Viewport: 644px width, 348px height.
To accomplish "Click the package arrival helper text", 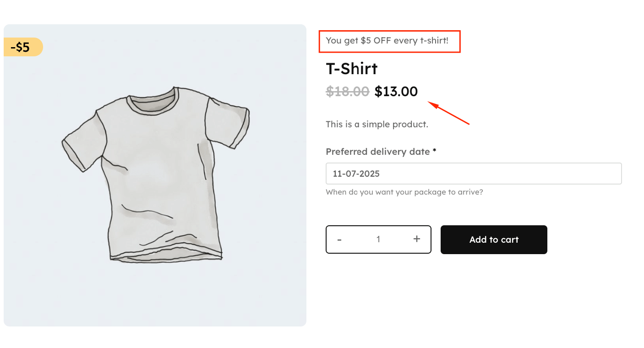I will pos(404,192).
